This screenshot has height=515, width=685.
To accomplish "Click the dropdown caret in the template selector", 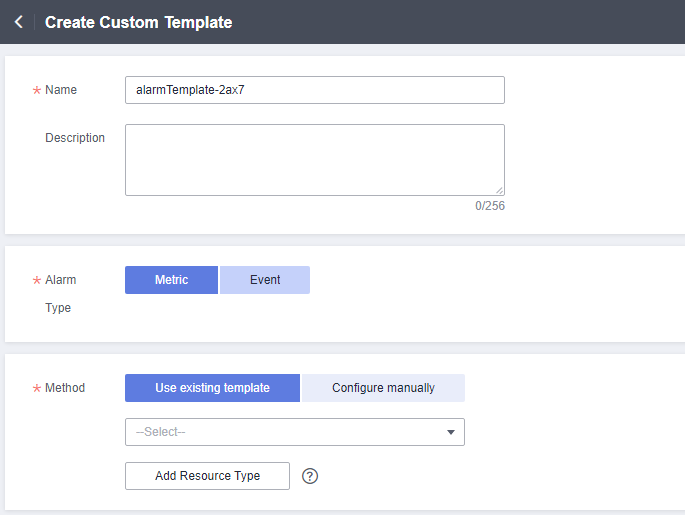I will 451,432.
